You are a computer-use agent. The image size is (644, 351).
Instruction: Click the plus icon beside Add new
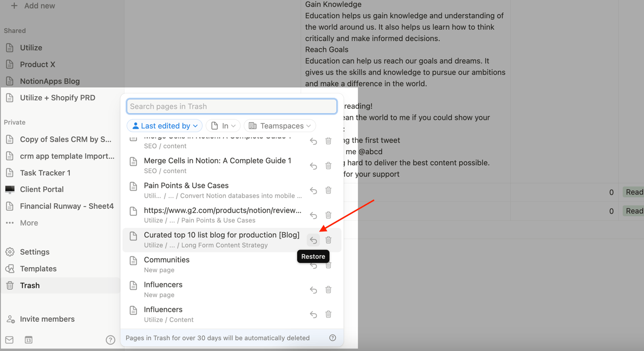click(14, 6)
